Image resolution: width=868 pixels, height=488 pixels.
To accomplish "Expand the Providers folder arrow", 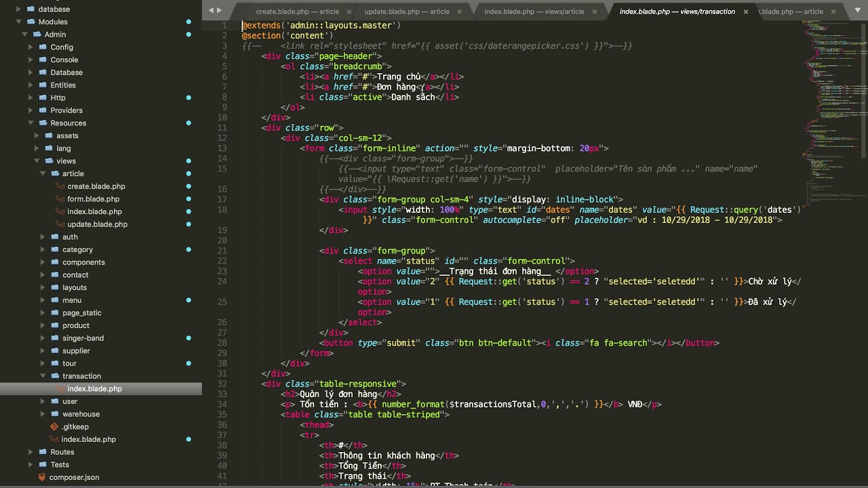I will click(31, 110).
